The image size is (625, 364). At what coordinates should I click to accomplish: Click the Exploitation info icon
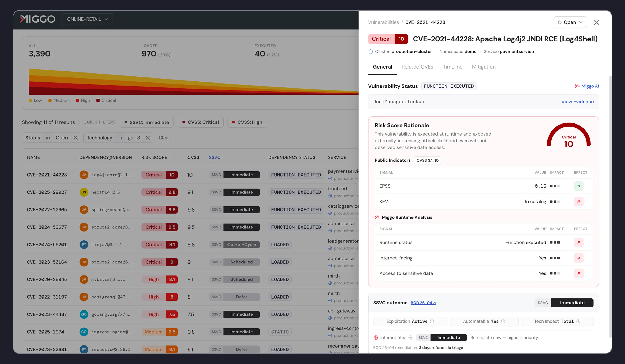(432, 321)
